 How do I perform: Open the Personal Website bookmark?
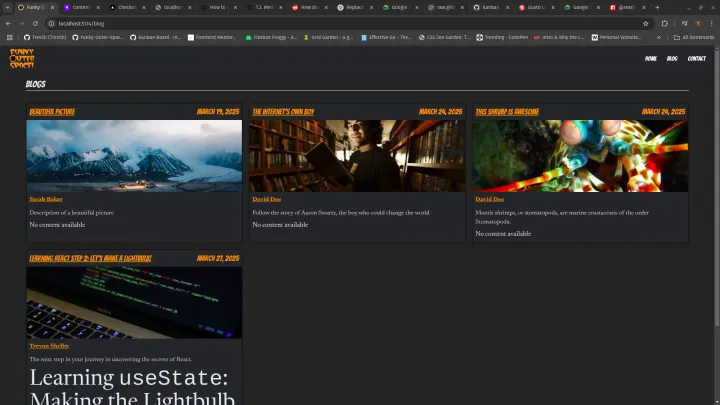(616, 37)
